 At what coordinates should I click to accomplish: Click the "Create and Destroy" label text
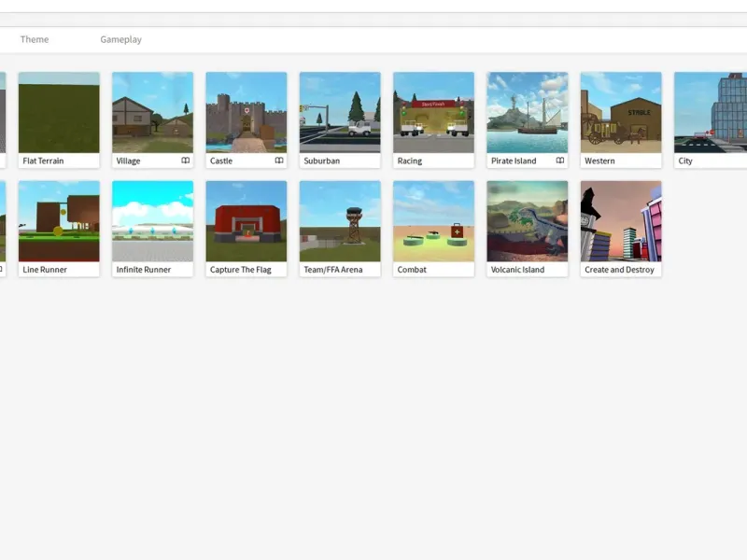[619, 270]
